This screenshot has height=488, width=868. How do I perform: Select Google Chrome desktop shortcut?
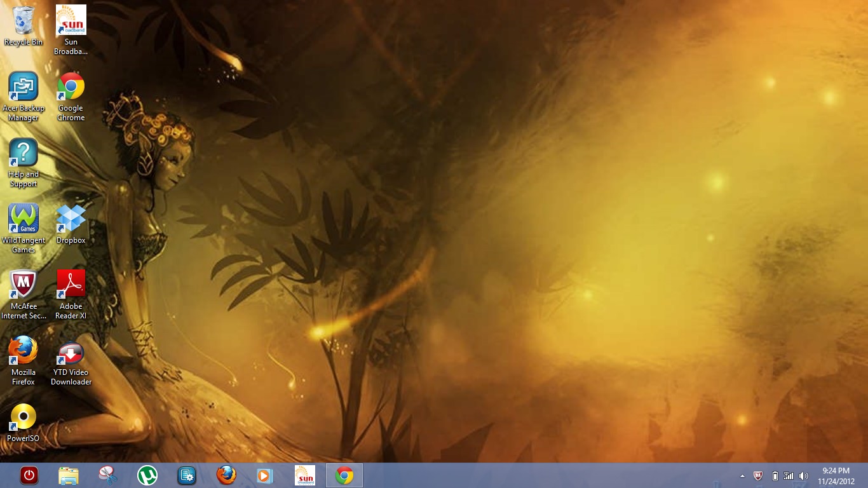tap(71, 96)
